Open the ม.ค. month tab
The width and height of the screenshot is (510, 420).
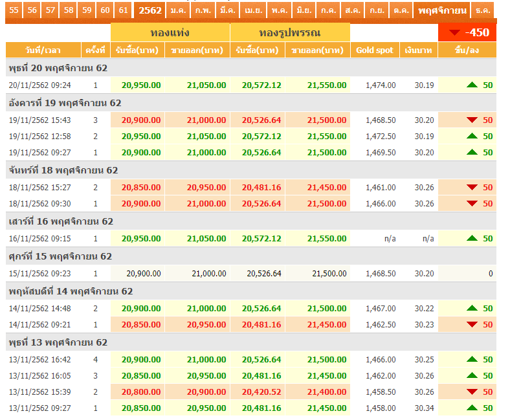coord(176,10)
